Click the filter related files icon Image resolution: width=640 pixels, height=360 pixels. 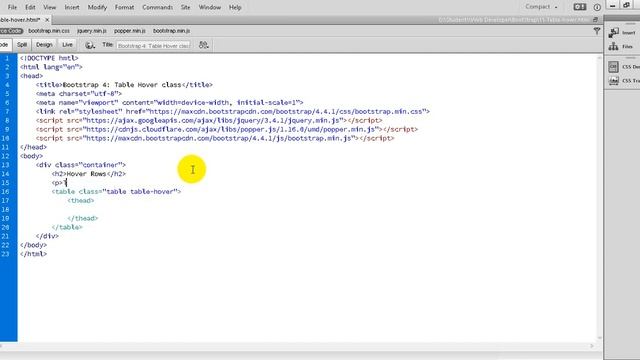pos(597,31)
